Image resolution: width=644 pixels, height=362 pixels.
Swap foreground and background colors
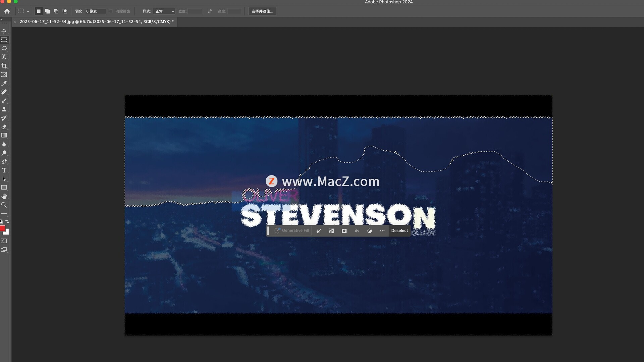click(x=7, y=221)
